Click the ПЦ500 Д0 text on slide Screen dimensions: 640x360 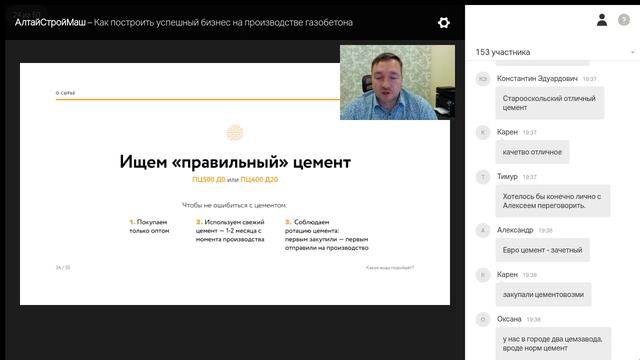(209, 179)
